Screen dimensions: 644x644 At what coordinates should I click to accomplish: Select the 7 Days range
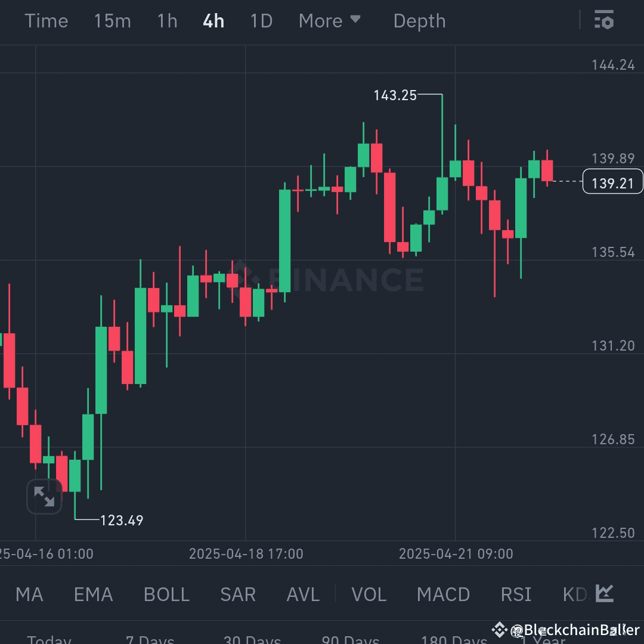coord(150,638)
